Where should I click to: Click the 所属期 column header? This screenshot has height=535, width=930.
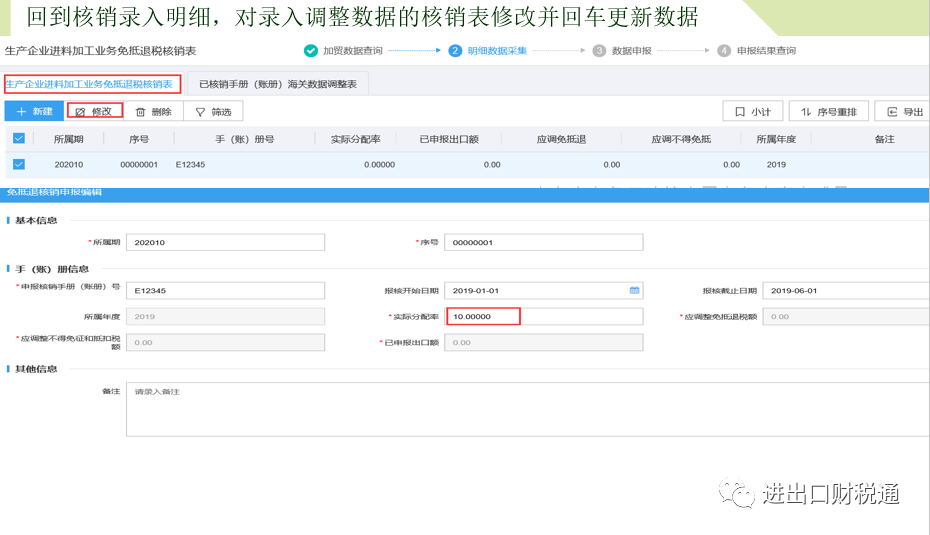68,139
